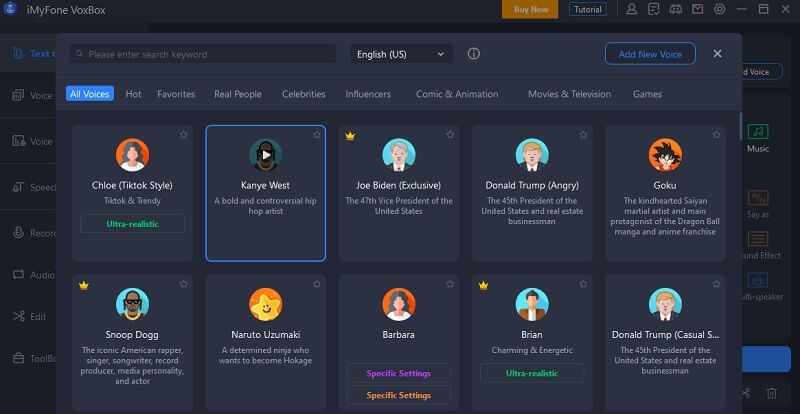Click the Say as icon in right panel

(758, 198)
